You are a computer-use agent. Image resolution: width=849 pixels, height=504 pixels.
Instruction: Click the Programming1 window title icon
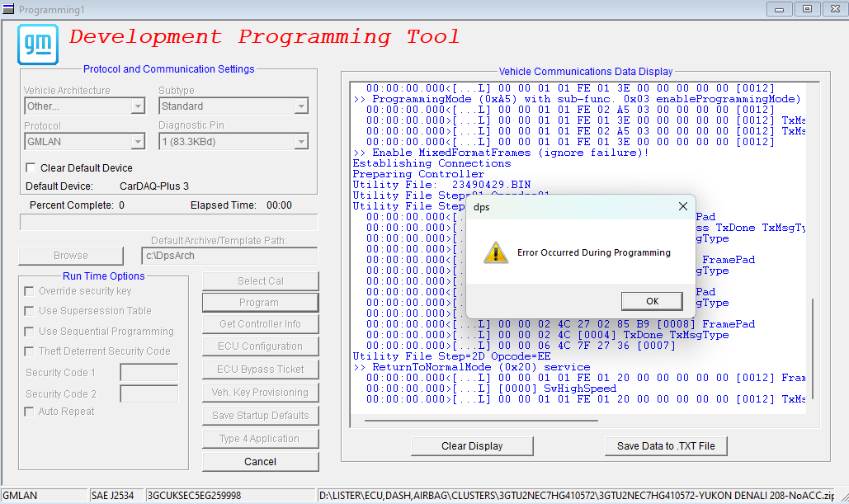coord(8,9)
